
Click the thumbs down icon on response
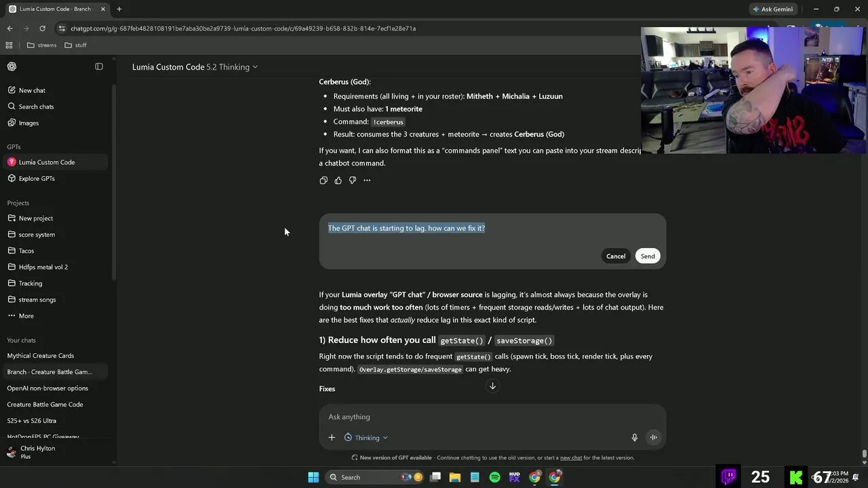pos(353,180)
